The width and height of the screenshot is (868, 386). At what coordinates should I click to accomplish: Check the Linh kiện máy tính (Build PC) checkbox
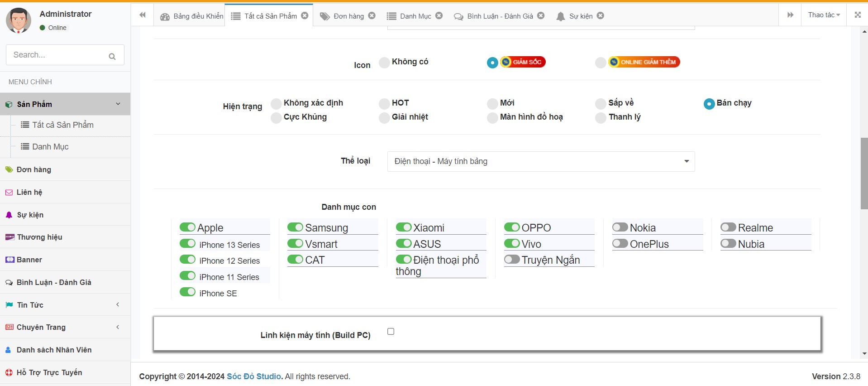(391, 332)
